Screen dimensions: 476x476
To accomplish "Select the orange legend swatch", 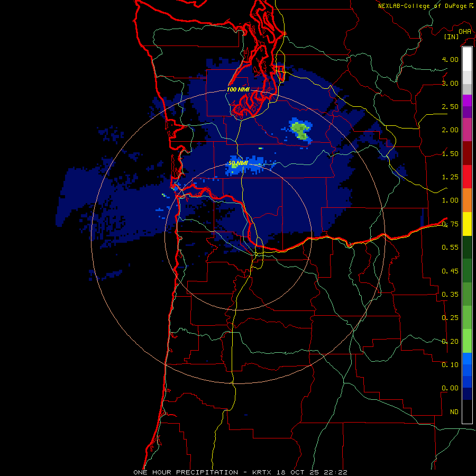I will point(467,200).
